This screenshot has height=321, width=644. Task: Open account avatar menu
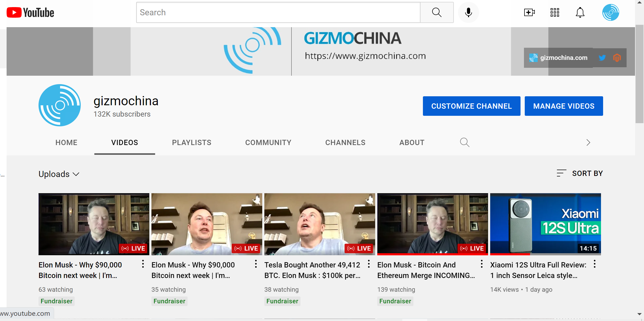click(x=610, y=12)
